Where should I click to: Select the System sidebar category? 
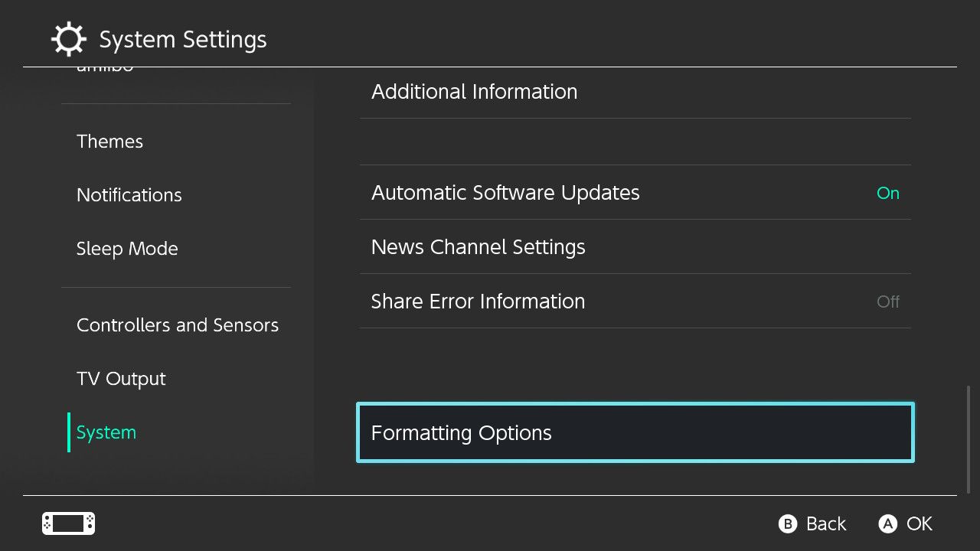click(x=106, y=432)
